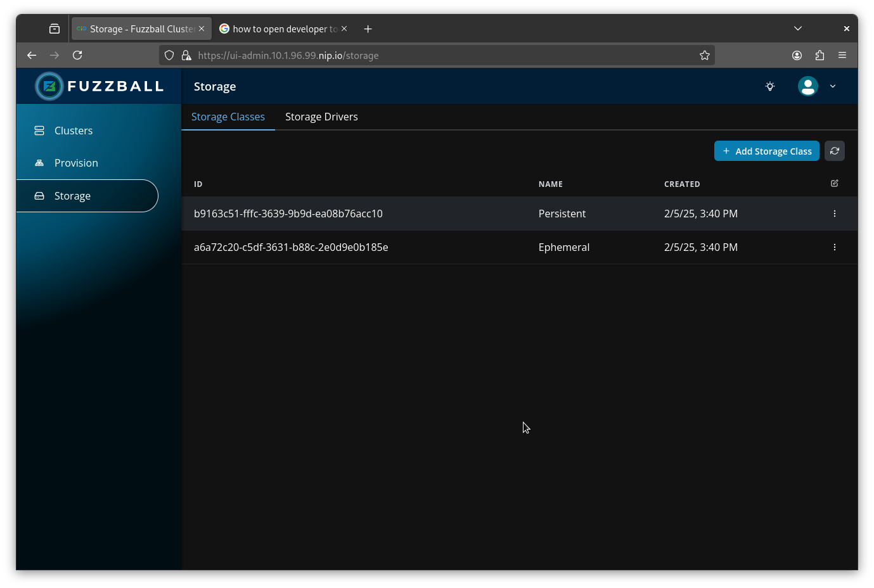The width and height of the screenshot is (874, 588).
Task: Click the user avatar icon
Action: point(808,86)
